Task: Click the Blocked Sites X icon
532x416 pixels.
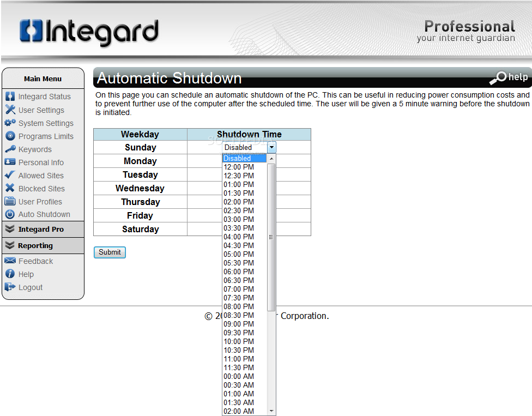Action: [10, 188]
